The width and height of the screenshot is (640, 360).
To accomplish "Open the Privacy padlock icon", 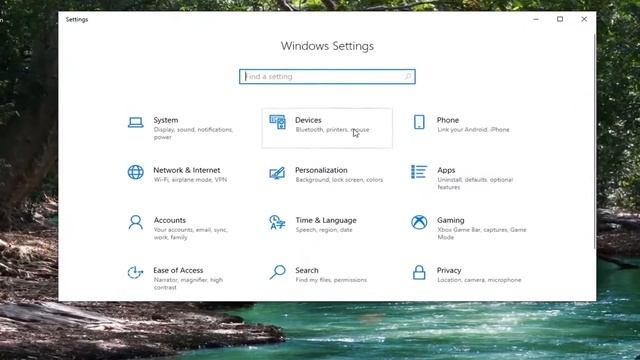I will click(x=419, y=273).
